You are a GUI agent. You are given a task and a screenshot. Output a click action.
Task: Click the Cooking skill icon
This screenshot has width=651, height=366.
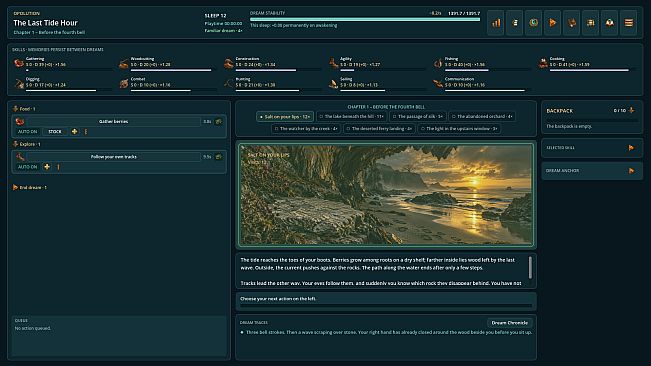click(x=543, y=63)
